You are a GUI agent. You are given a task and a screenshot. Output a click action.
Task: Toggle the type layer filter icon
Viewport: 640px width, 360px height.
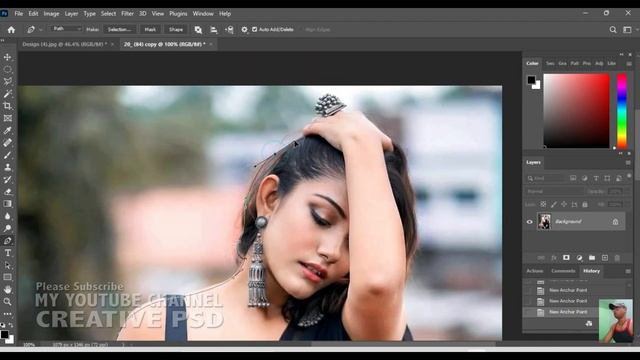point(596,178)
